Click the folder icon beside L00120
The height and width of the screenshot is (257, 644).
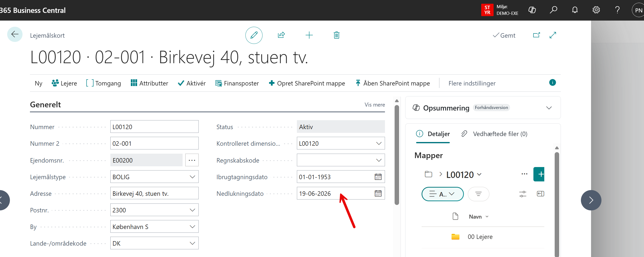(428, 174)
